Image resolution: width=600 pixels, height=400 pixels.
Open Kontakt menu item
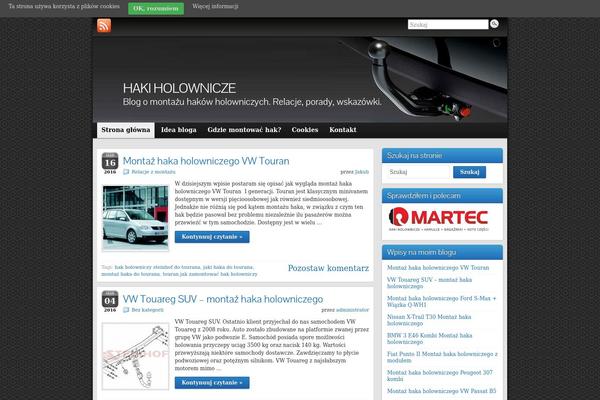(342, 130)
